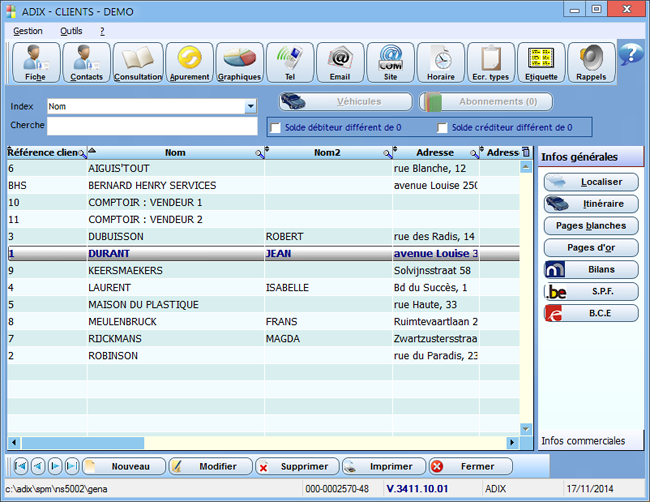
Task: Open the Fiche client card tool
Action: [36, 63]
